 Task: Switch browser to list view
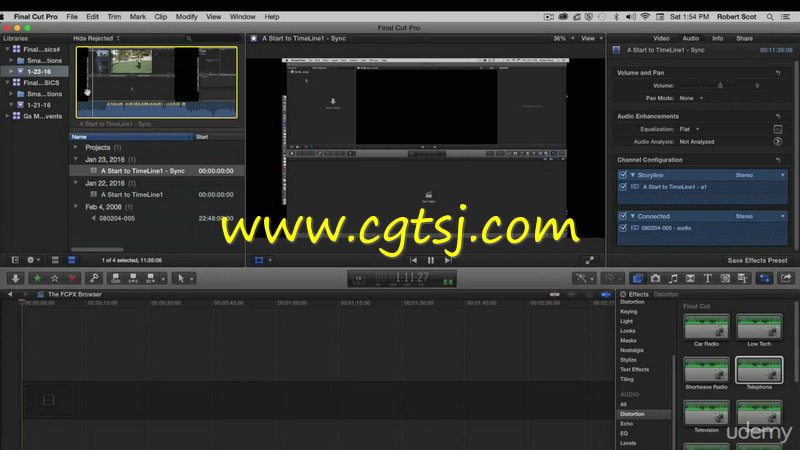tap(71, 260)
